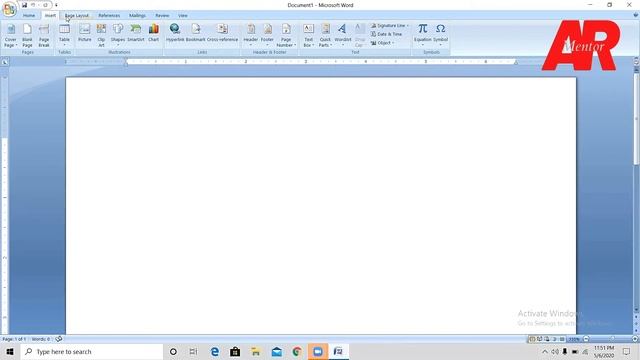The image size is (640, 360).
Task: Select the Insert tab
Action: [x=50, y=16]
